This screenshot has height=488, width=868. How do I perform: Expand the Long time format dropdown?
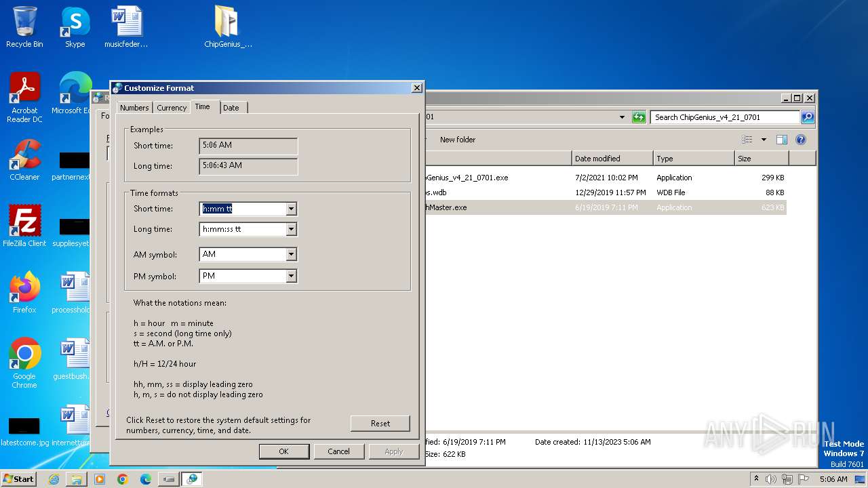pos(291,229)
